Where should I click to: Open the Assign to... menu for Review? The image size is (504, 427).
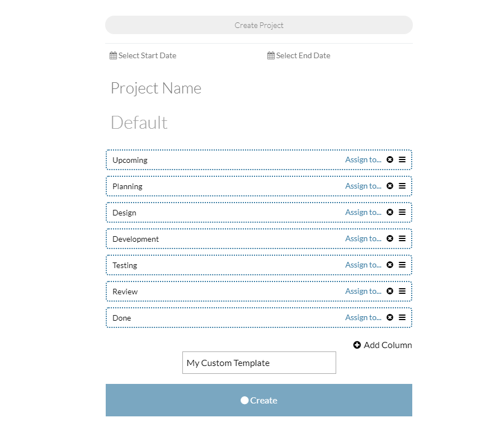[x=363, y=292]
